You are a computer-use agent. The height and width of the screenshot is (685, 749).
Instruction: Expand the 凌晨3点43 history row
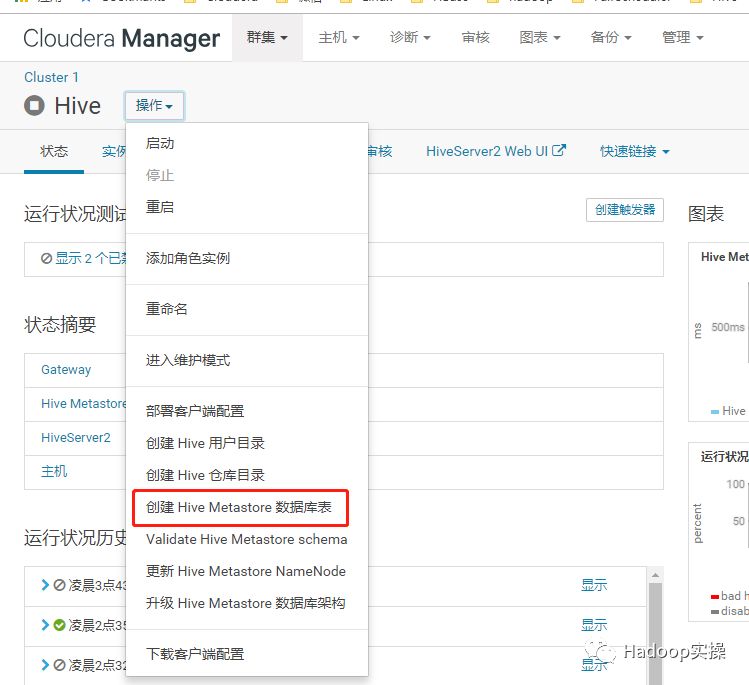pos(45,585)
